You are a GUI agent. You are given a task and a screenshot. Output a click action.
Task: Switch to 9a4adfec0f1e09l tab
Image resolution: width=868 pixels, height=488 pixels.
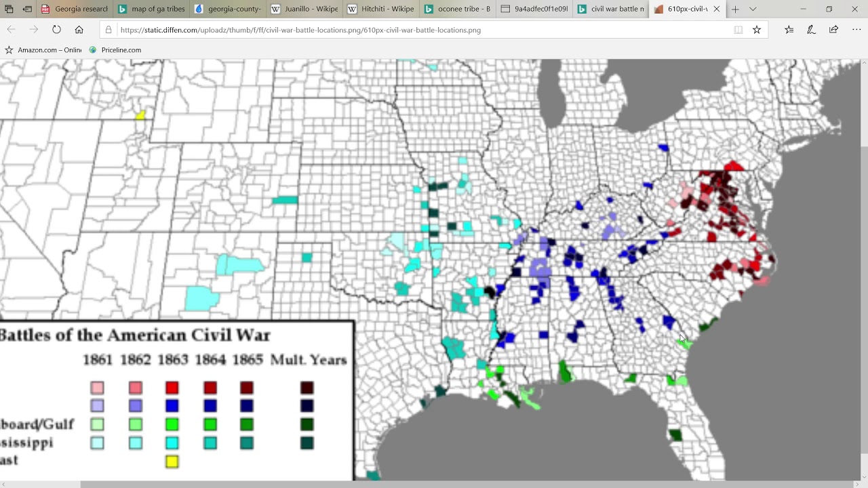(534, 9)
